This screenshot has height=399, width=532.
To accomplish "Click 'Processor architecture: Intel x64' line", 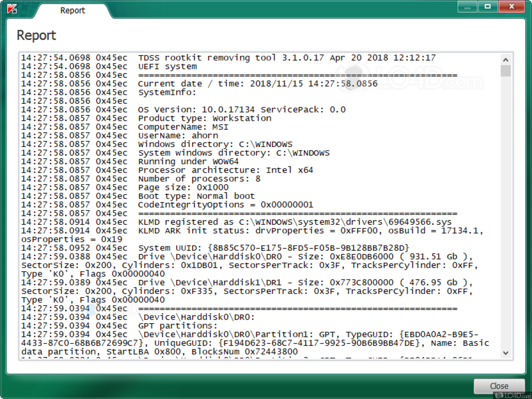I will pos(167,170).
